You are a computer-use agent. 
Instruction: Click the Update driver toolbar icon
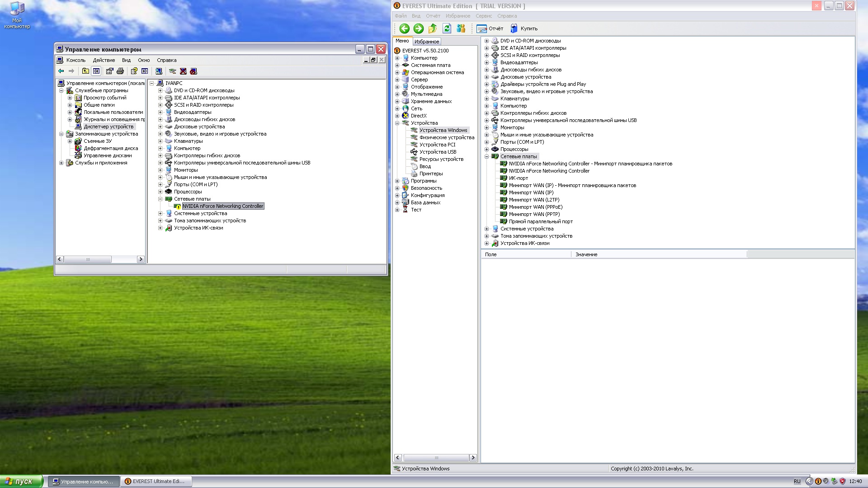point(172,71)
